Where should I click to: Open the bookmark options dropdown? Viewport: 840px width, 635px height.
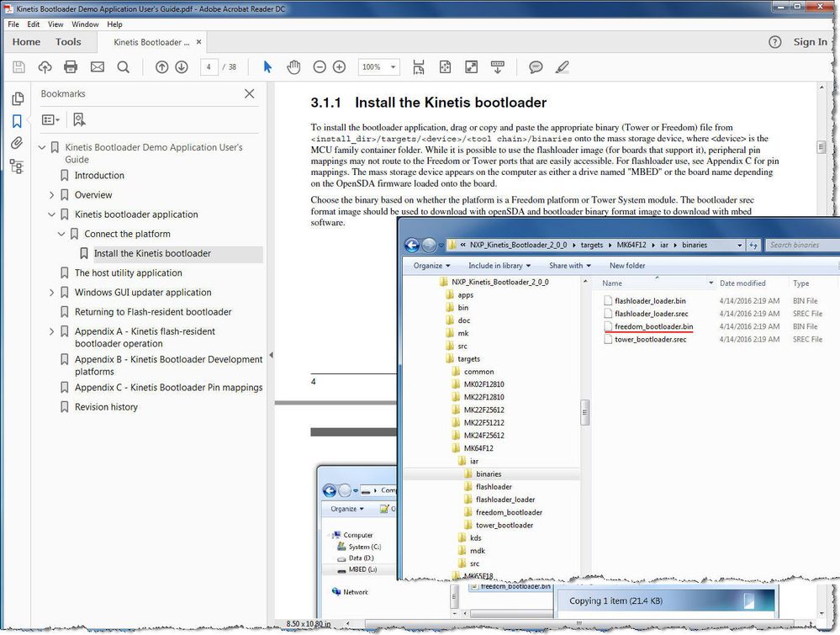tap(51, 119)
